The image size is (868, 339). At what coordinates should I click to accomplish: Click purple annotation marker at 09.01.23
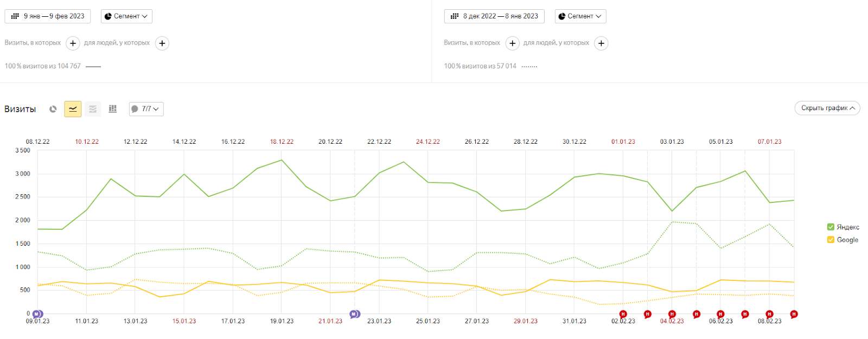[37, 314]
